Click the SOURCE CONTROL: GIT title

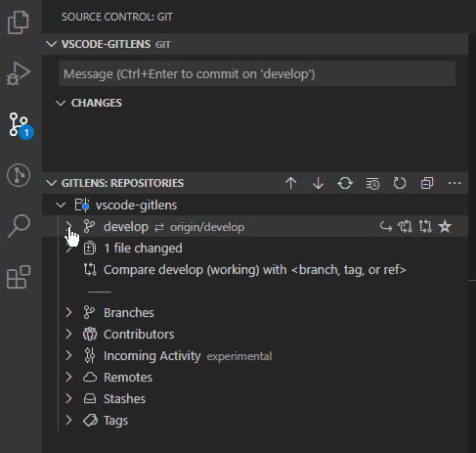(x=117, y=17)
